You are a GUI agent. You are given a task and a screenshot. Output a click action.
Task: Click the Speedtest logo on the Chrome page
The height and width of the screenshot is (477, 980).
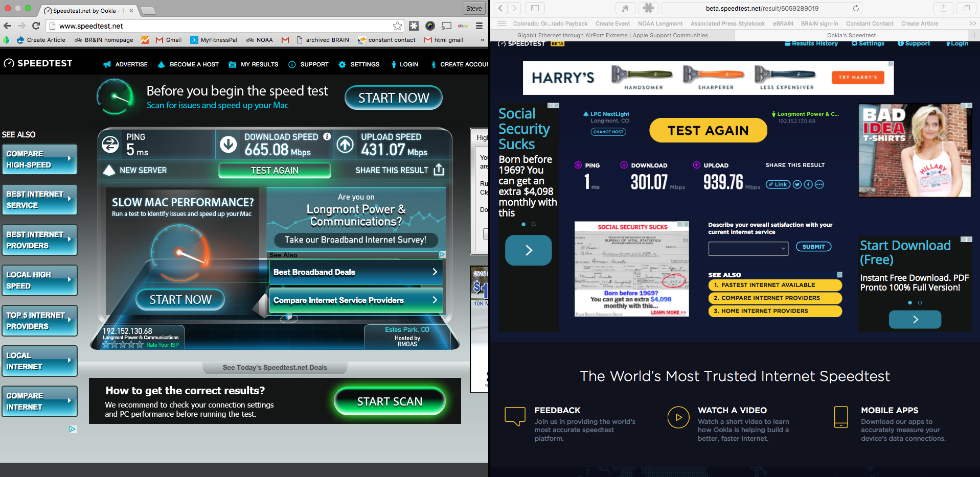coord(38,63)
